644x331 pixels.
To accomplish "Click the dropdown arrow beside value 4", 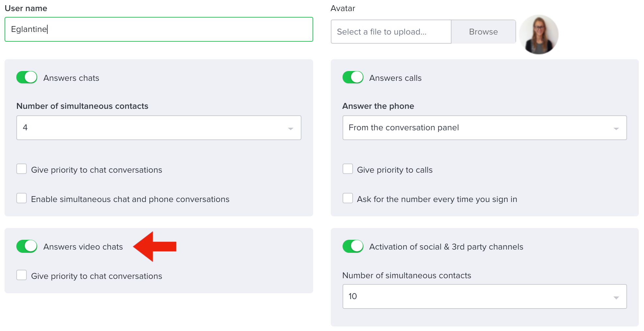I will pyautogui.click(x=290, y=129).
